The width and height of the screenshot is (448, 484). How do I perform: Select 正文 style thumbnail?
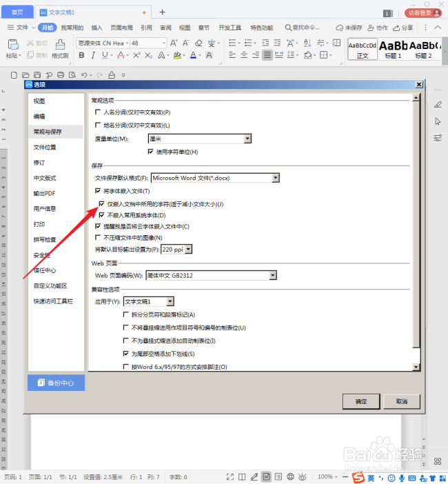coord(363,49)
